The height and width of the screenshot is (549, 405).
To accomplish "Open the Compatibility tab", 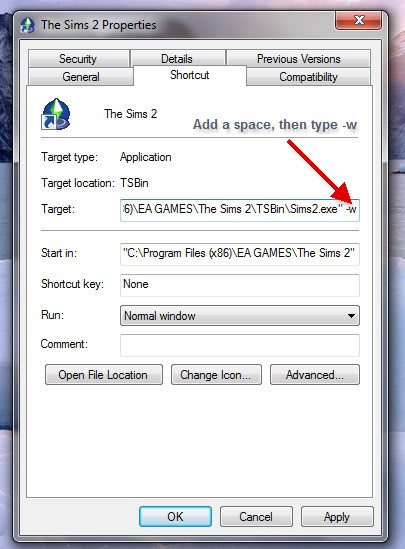I will [x=308, y=77].
